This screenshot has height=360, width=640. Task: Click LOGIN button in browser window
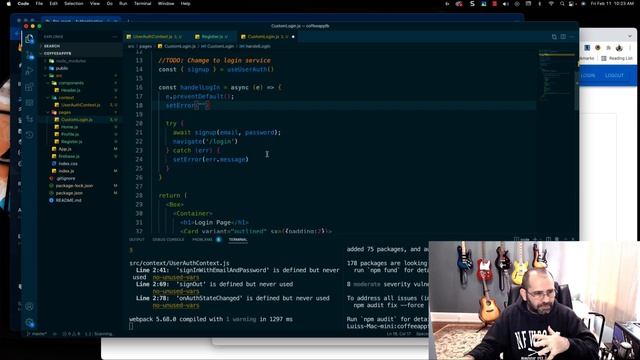[x=588, y=76]
